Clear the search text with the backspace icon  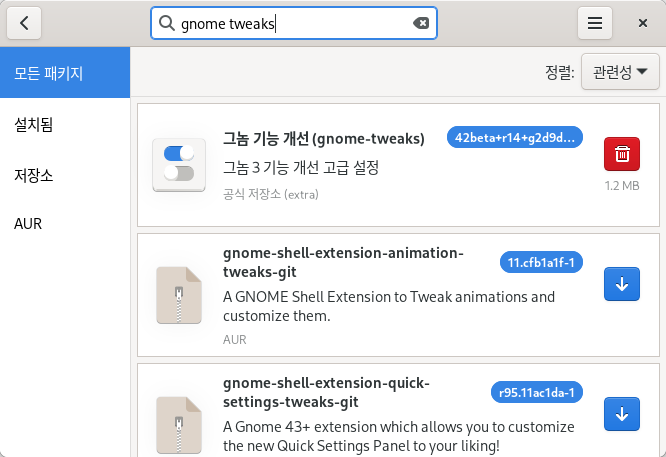pos(421,23)
